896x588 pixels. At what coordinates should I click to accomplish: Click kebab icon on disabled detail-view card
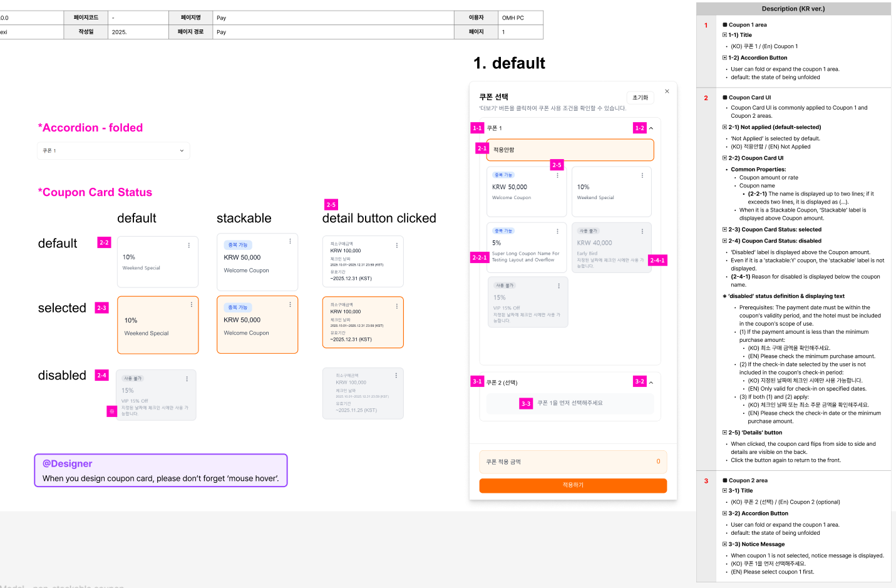pos(396,375)
